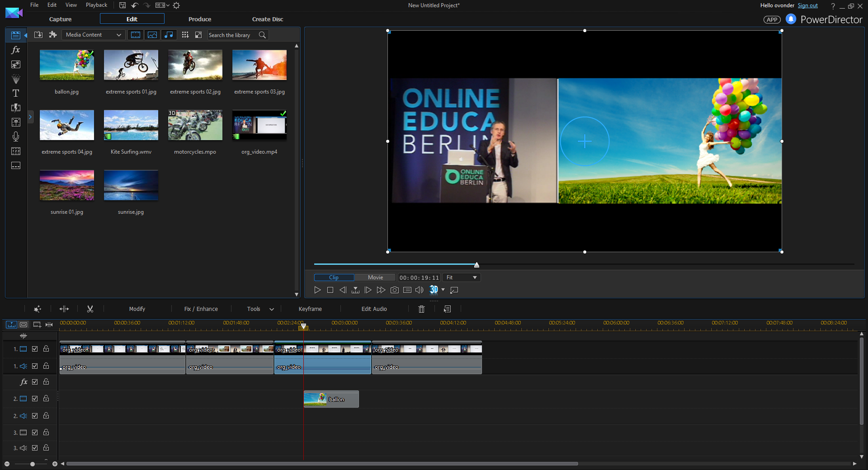
Task: Uncheck video track 1 enable checkbox
Action: pos(35,349)
